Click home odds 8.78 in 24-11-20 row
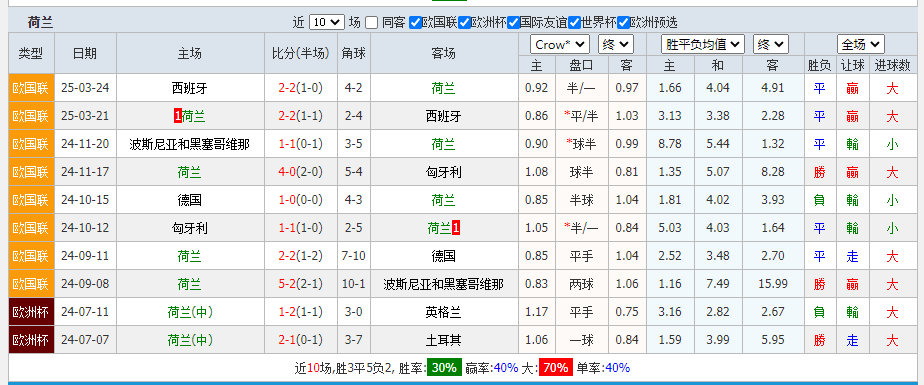The height and width of the screenshot is (385, 924). tap(670, 144)
